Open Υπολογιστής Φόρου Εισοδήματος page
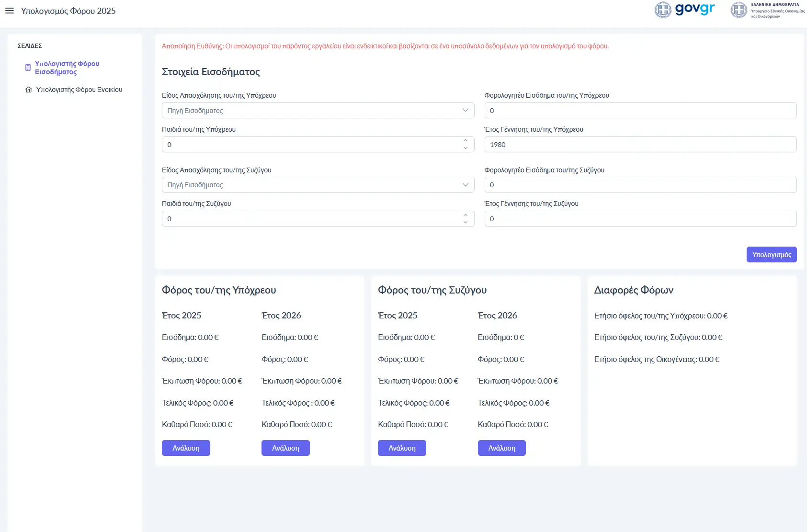 [x=67, y=68]
